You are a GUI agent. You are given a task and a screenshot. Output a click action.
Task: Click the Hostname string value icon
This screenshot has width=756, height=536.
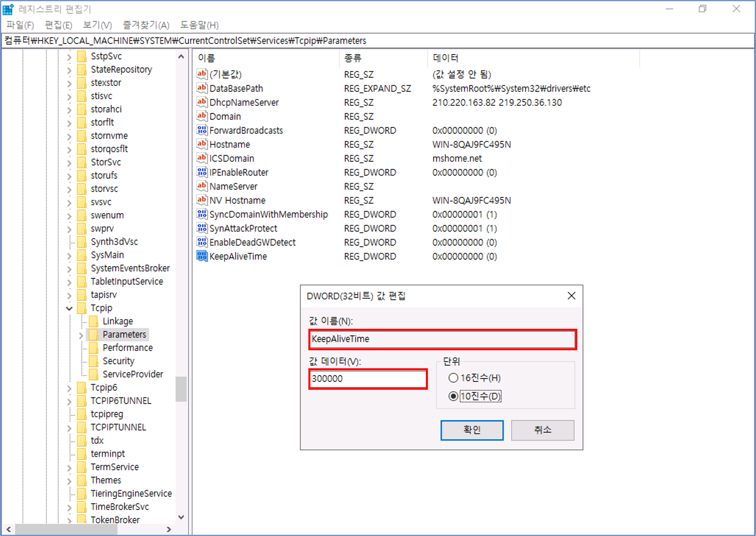pos(202,144)
